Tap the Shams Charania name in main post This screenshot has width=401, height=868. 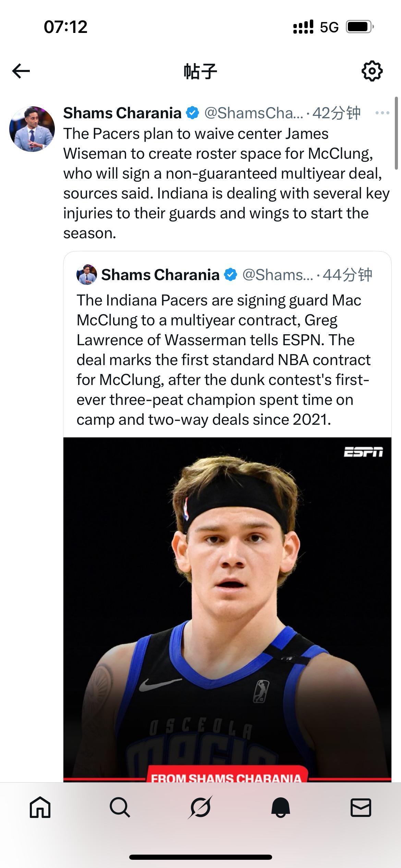pyautogui.click(x=122, y=113)
